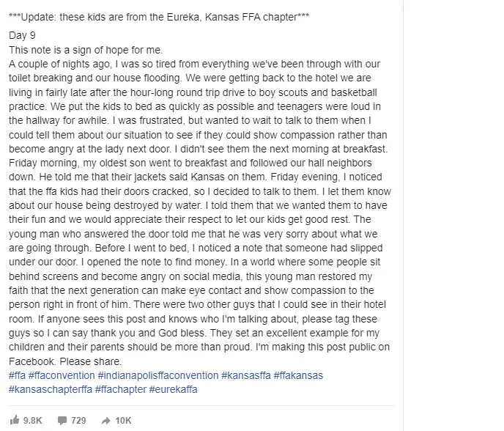This screenshot has height=431, width=504.
Task: Open the #ffaconvention hashtag
Action: [x=62, y=375]
